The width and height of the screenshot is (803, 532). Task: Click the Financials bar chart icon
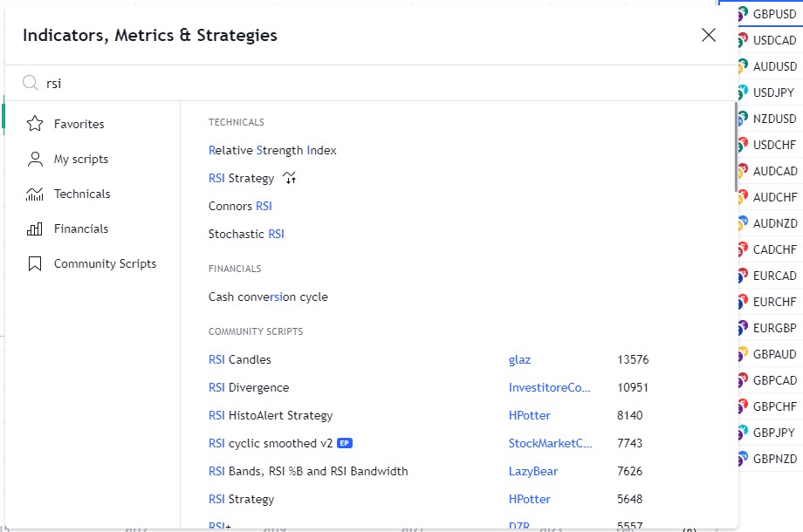35,228
